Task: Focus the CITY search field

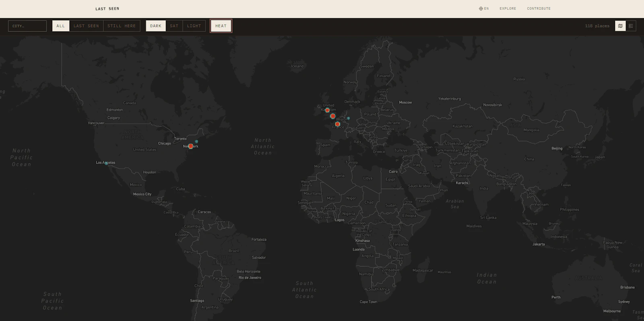Action: [x=27, y=26]
